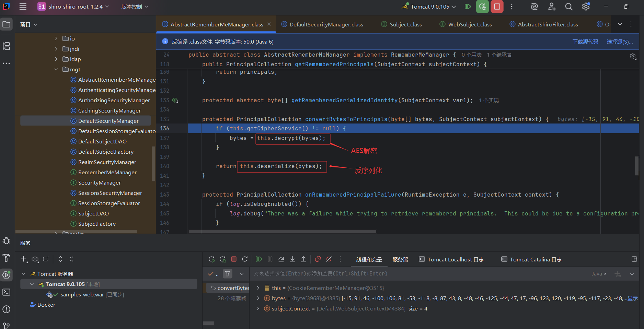The width and height of the screenshot is (644, 329).
Task: Stop the Tomcat server from top toolbar
Action: click(497, 7)
